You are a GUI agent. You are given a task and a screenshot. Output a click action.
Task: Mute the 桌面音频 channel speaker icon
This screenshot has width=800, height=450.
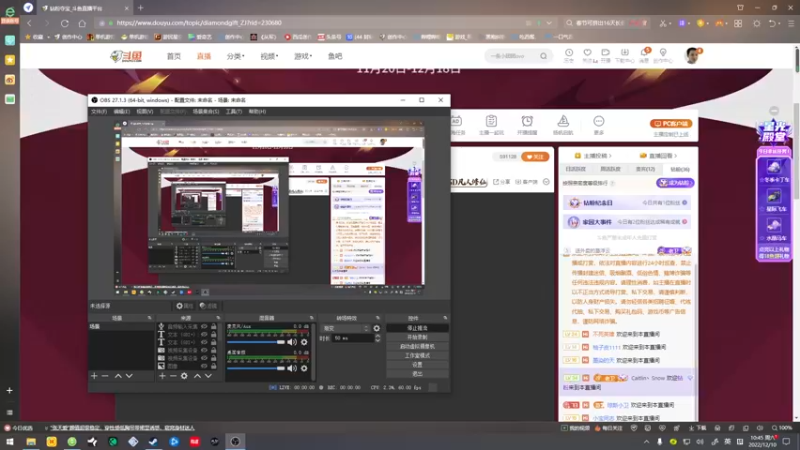click(292, 368)
